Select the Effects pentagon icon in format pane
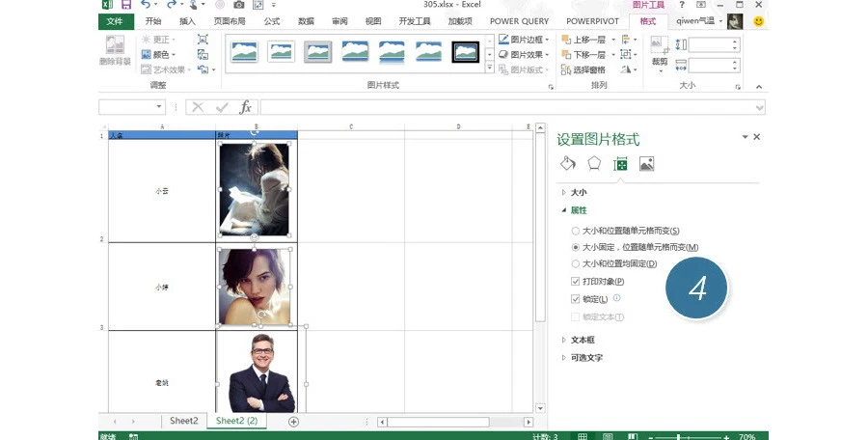The image size is (868, 440). (594, 163)
